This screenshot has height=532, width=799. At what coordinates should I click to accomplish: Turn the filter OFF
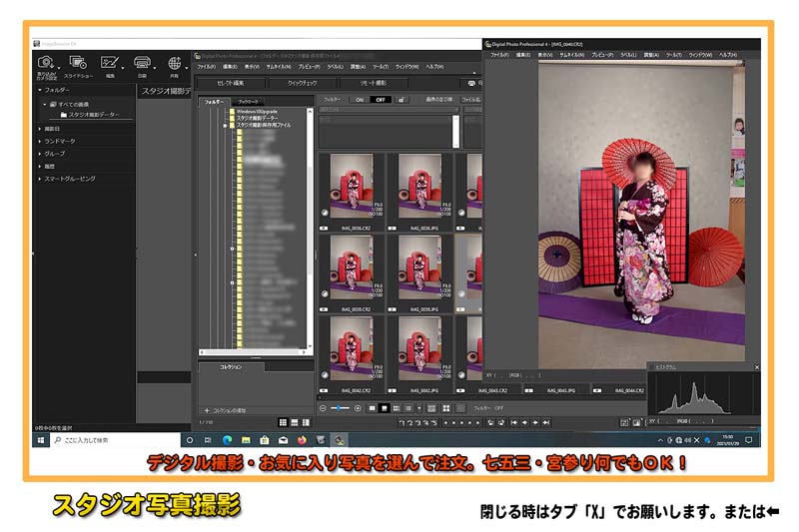coord(381,100)
